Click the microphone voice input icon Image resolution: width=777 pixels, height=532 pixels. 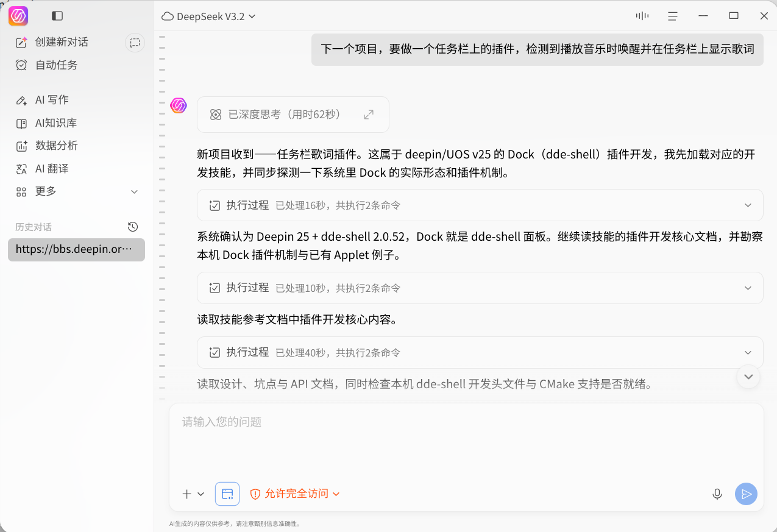pos(717,494)
